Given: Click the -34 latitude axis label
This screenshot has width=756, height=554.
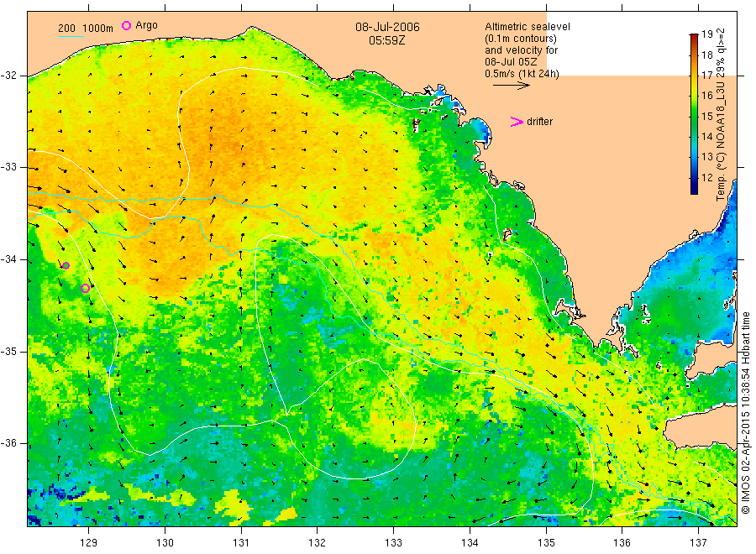Looking at the screenshot, I should point(8,259).
